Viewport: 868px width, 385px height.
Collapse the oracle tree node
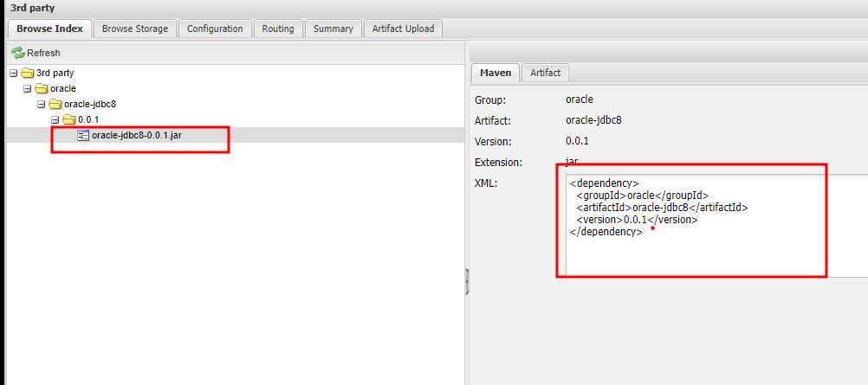tap(27, 88)
